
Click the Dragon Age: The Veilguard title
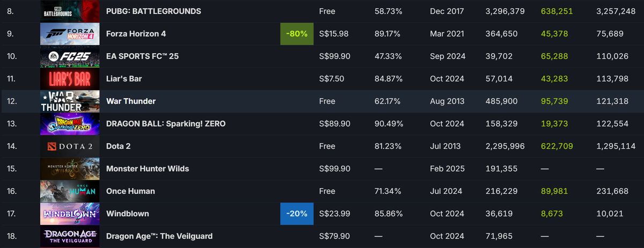159,236
